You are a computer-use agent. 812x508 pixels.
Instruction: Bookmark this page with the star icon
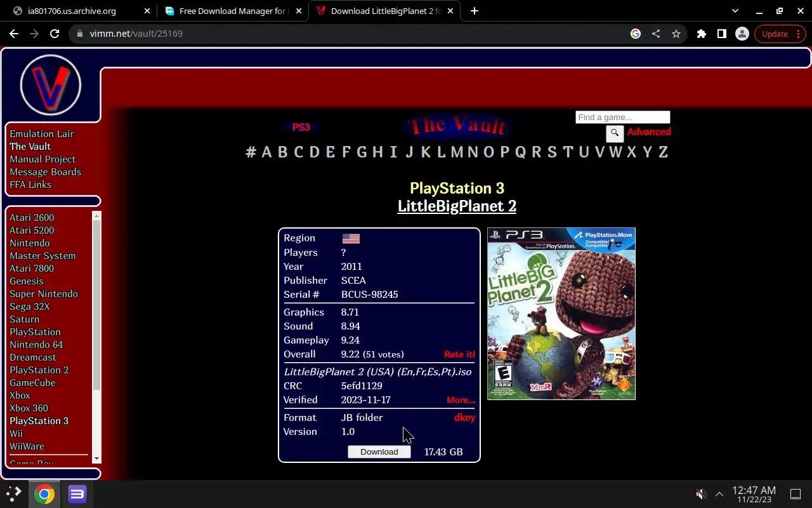[x=676, y=34]
